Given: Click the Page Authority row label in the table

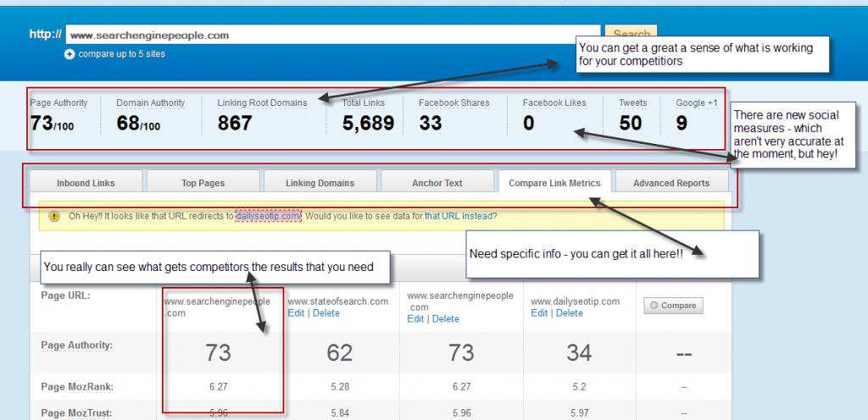Looking at the screenshot, I should click(77, 345).
